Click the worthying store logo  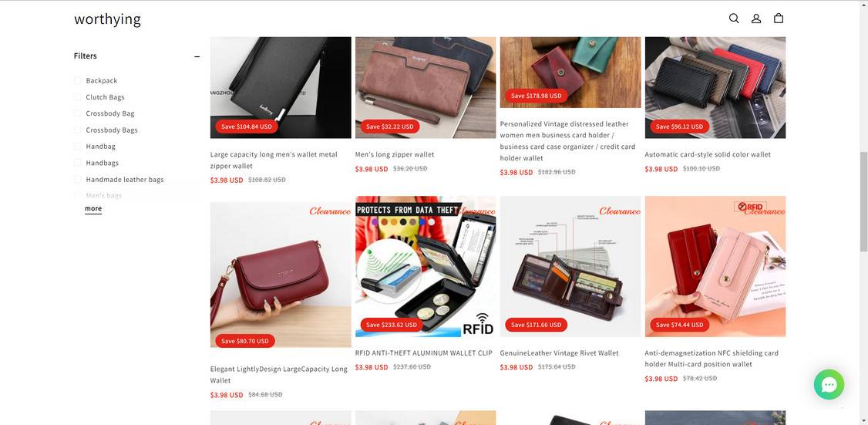(x=107, y=19)
